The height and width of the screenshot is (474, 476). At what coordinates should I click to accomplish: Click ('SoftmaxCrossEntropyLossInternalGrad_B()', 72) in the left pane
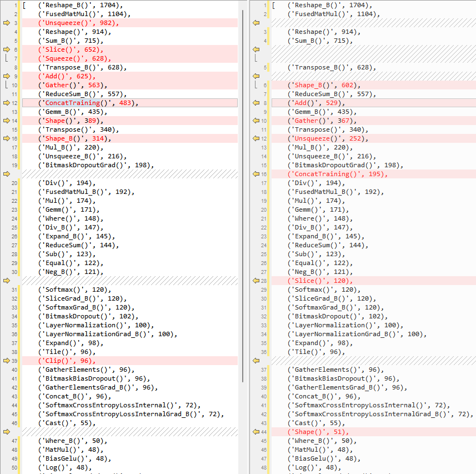pyautogui.click(x=131, y=414)
